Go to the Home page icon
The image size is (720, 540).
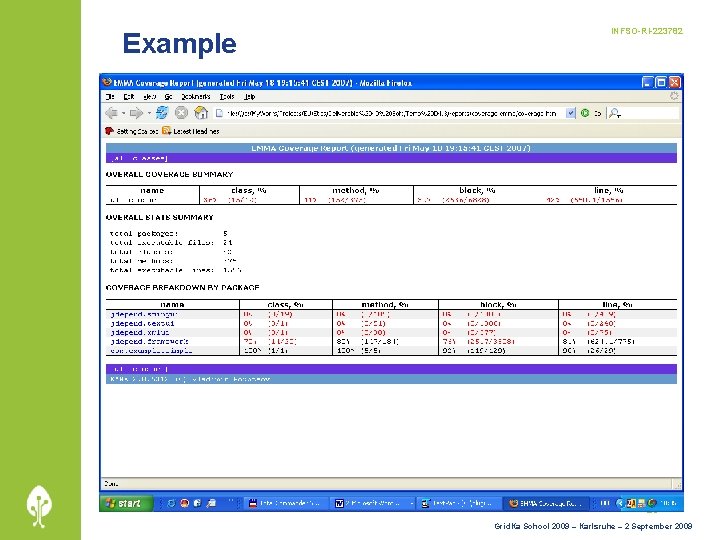tap(201, 112)
